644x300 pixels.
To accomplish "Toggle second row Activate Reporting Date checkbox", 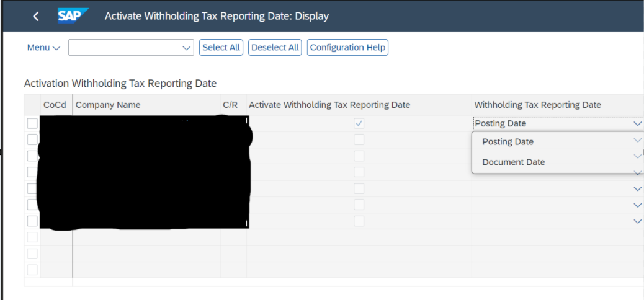I will click(x=359, y=139).
